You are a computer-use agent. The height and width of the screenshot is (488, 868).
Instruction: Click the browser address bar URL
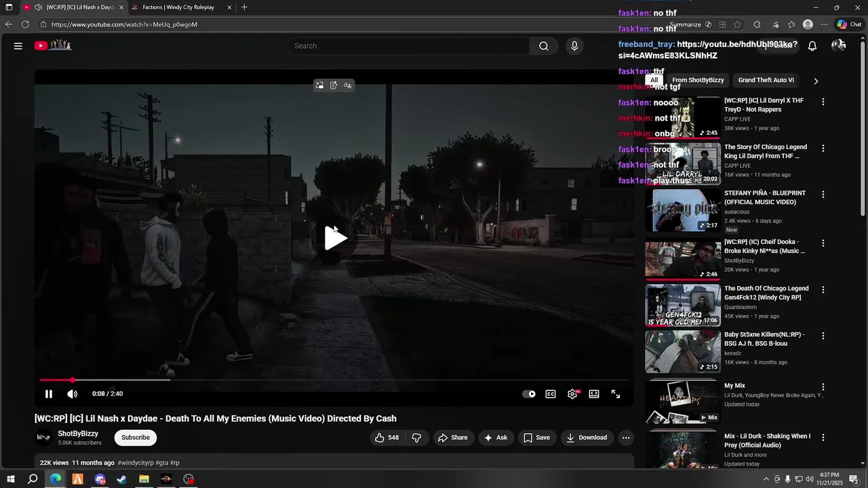[x=124, y=24]
